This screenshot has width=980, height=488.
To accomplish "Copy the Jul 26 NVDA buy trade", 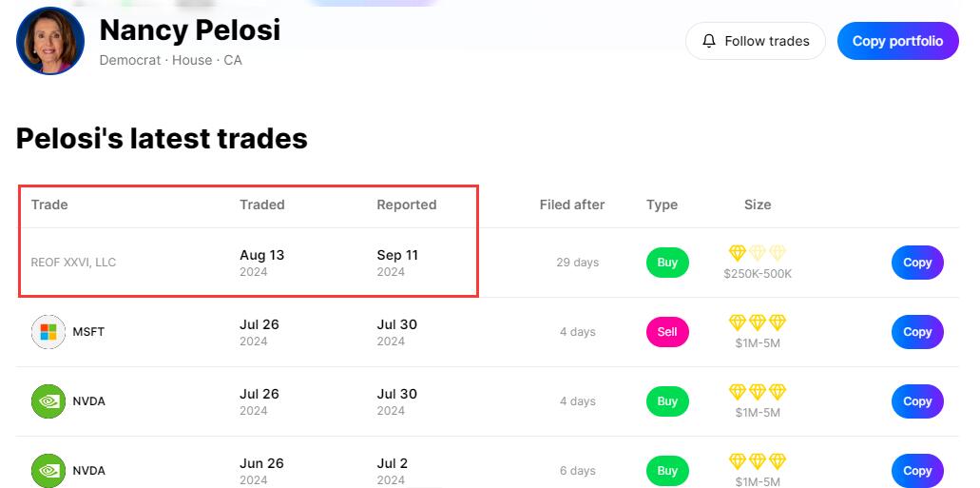I will pyautogui.click(x=916, y=401).
